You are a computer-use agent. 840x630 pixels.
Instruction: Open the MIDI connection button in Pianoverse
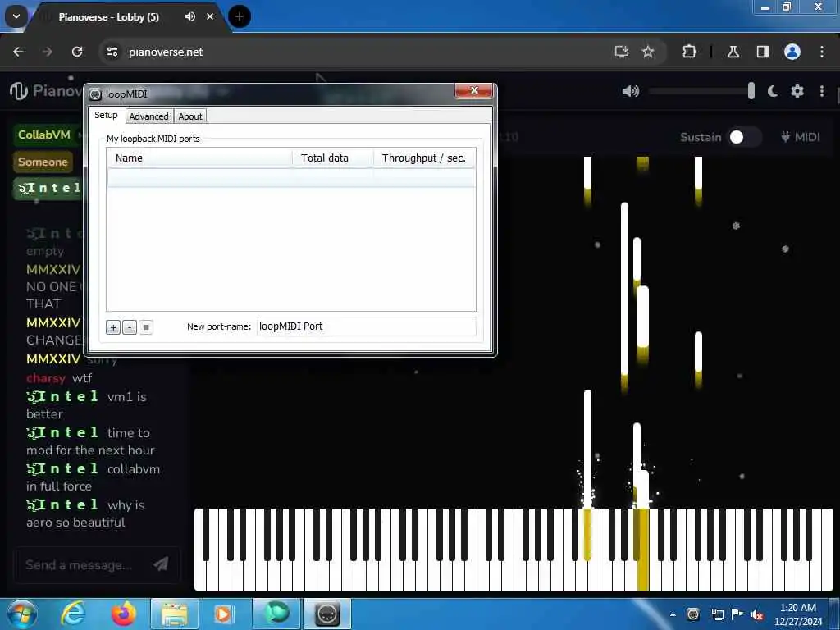pos(801,137)
